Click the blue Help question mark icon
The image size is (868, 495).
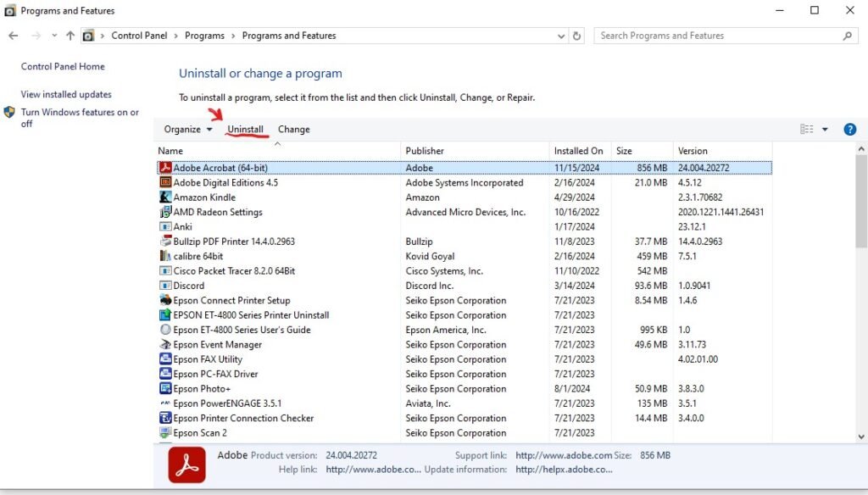(849, 130)
